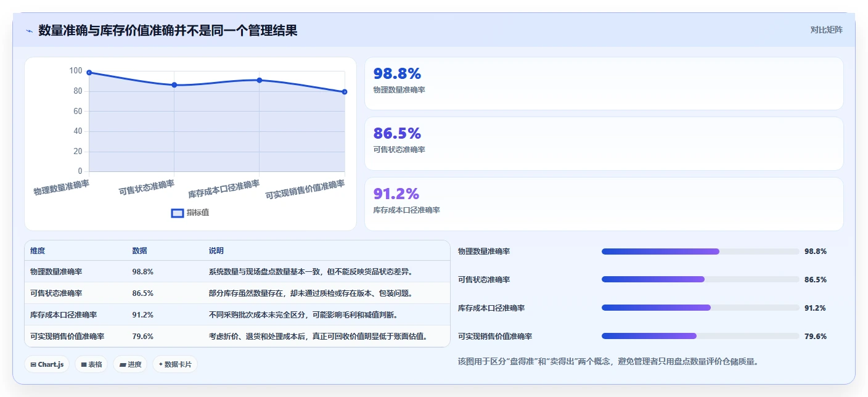The image size is (868, 397).
Task: Click the description starting 部分库存虽然数量存在
Action: (311, 293)
